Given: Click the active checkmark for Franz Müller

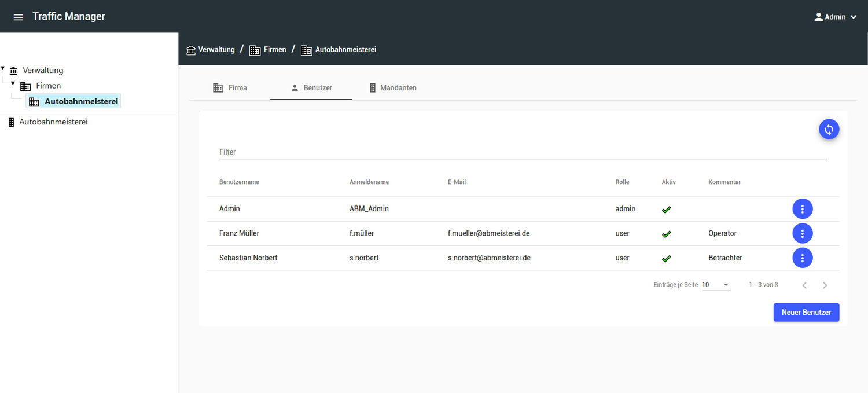Looking at the screenshot, I should (x=666, y=234).
